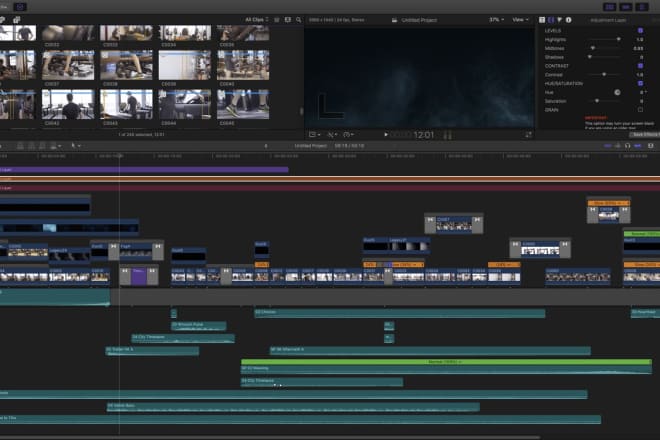Viewport: 660px width, 440px height.
Task: Click the titles and generators sidebar icon
Action: (x=16, y=20)
